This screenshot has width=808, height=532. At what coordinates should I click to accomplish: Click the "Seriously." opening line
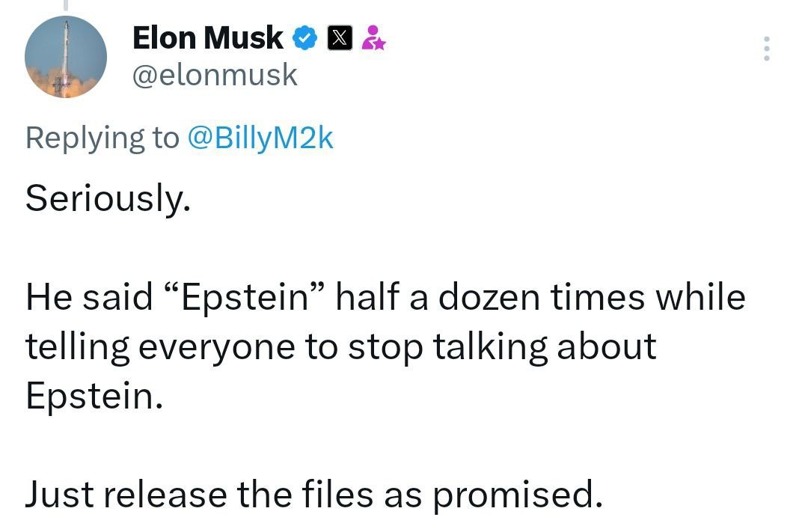[x=108, y=198]
